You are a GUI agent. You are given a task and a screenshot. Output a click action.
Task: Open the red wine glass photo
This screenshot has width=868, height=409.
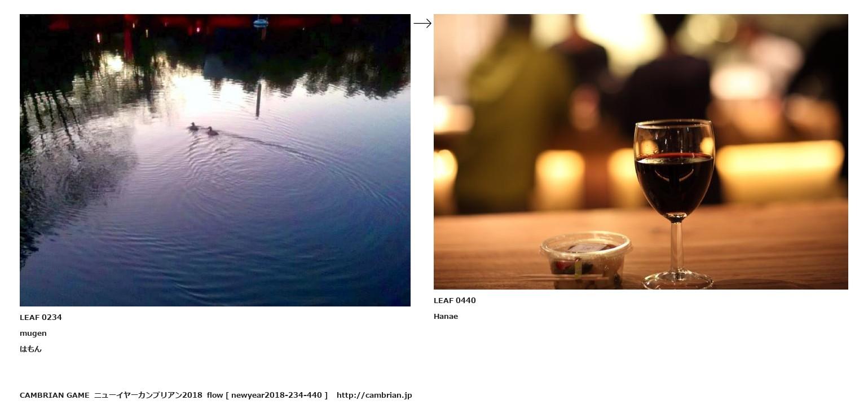click(x=641, y=152)
